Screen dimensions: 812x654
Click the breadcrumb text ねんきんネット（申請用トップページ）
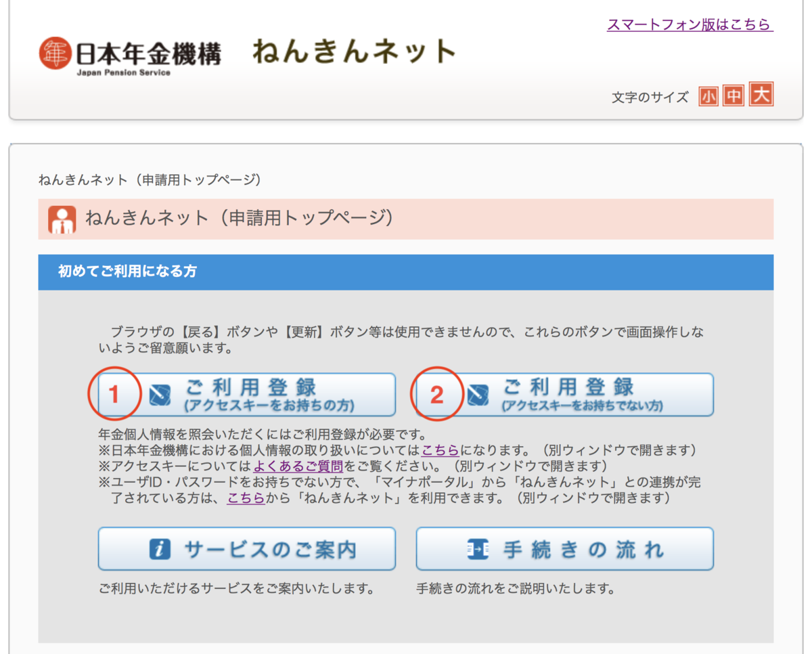click(150, 180)
